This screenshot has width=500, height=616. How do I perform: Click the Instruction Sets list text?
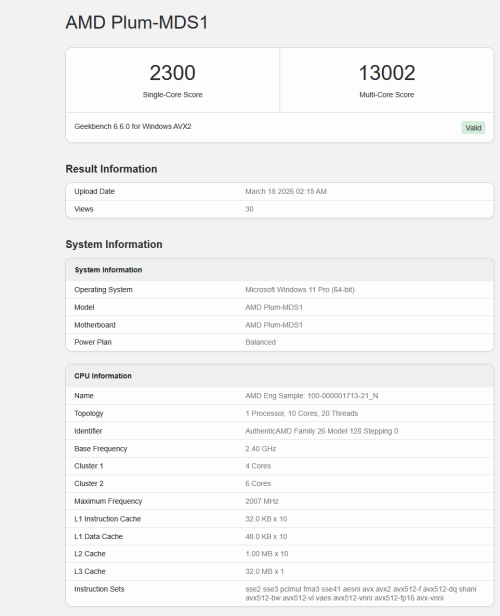point(361,594)
